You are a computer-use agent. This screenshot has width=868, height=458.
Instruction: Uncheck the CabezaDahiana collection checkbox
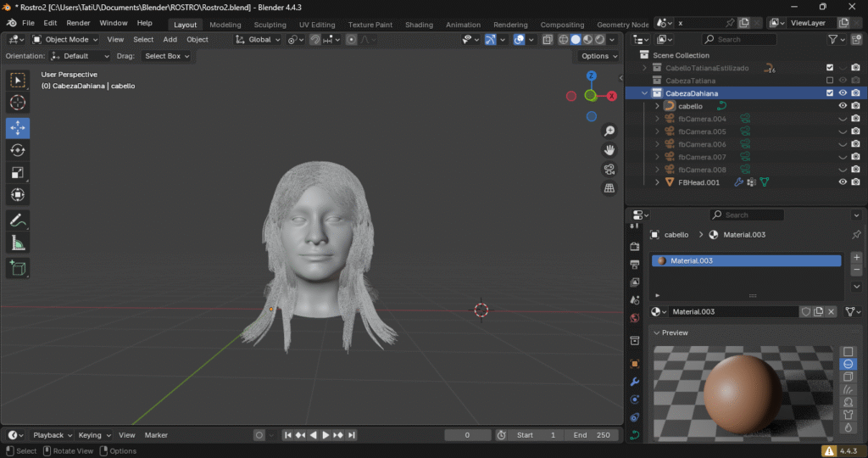[x=830, y=93]
